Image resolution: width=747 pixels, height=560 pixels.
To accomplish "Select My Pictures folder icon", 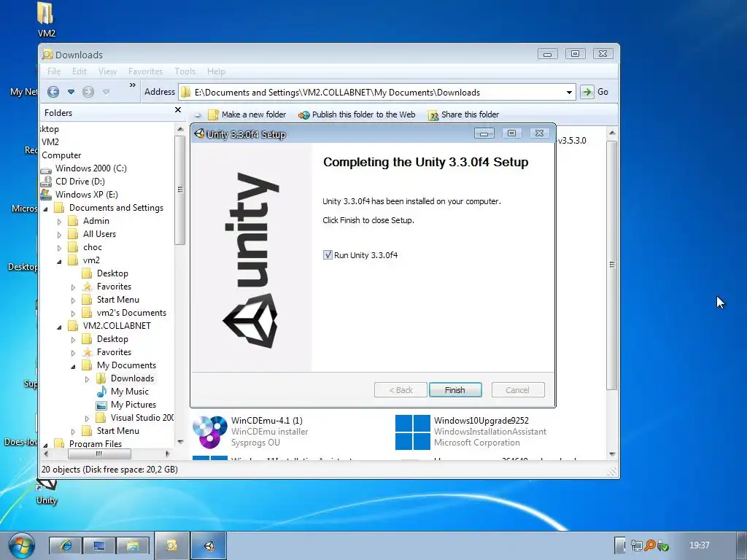I will 101,405.
